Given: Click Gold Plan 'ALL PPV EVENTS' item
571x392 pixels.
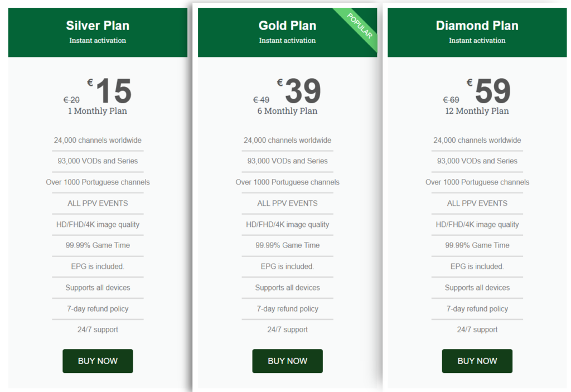Looking at the screenshot, I should [x=287, y=203].
